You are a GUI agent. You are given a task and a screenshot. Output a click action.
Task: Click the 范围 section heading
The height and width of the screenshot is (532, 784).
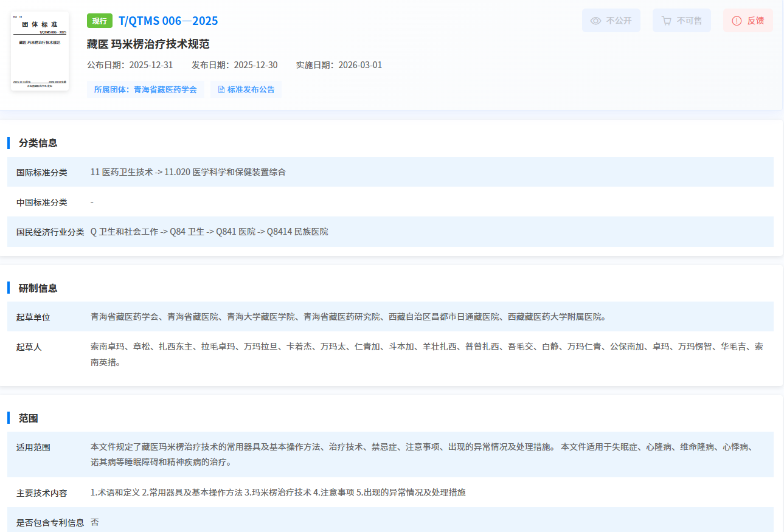[29, 418]
